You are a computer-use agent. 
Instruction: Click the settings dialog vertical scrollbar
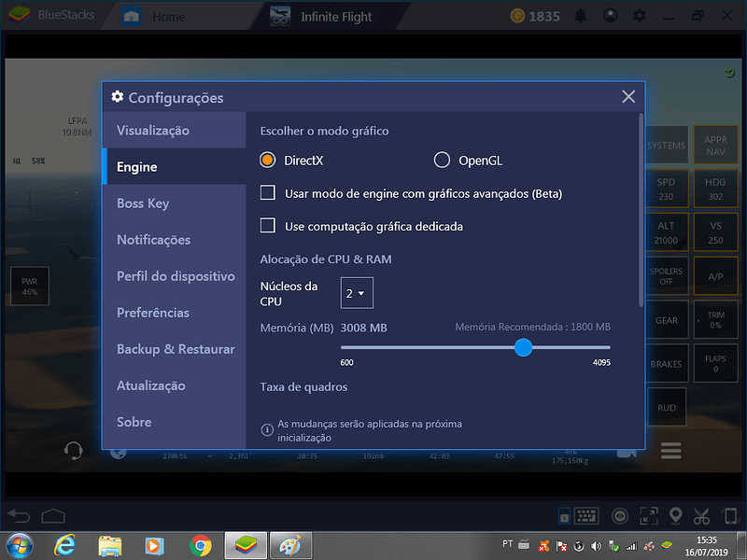641,209
